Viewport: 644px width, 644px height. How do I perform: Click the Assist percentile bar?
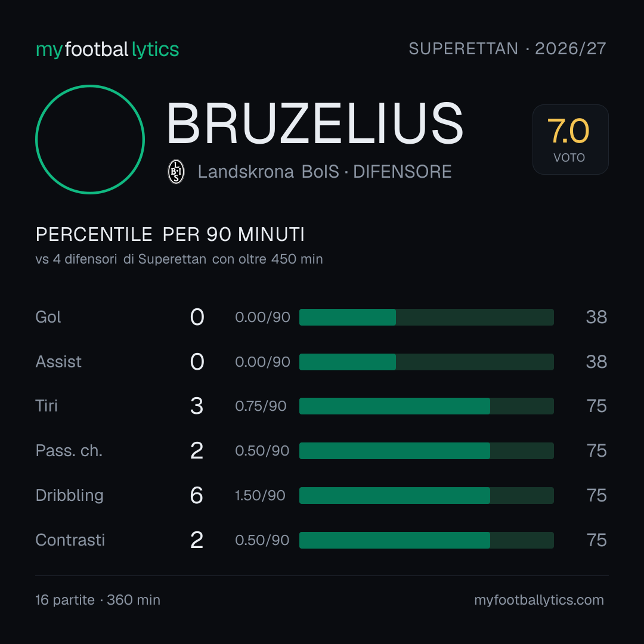click(x=426, y=362)
